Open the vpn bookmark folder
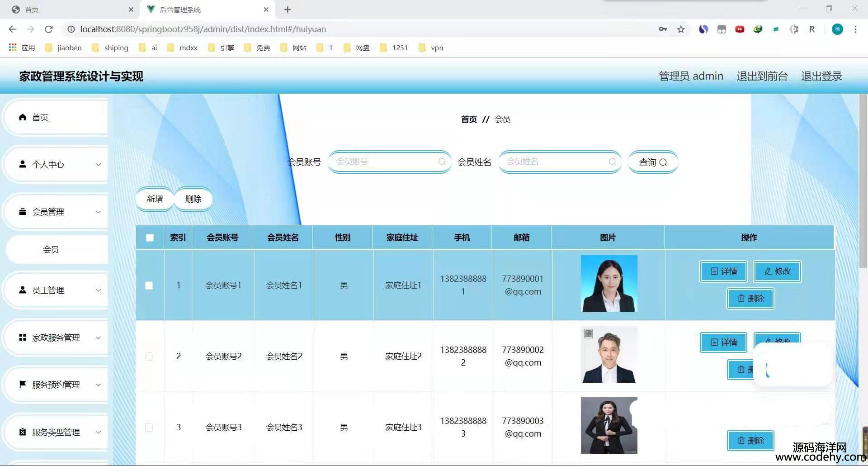 [431, 48]
